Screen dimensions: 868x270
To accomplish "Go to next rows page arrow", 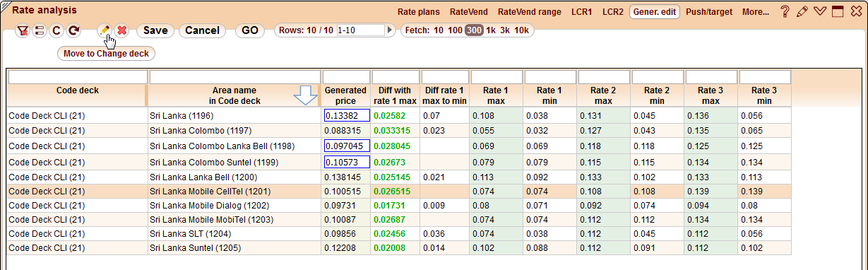I will [390, 30].
